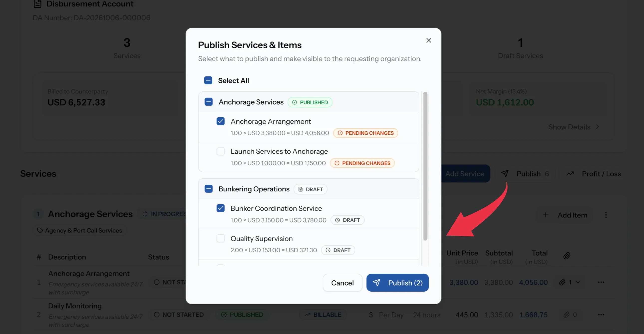This screenshot has height=334, width=644.
Task: Click DRAFT badge on Quality Supervision
Action: click(x=338, y=250)
